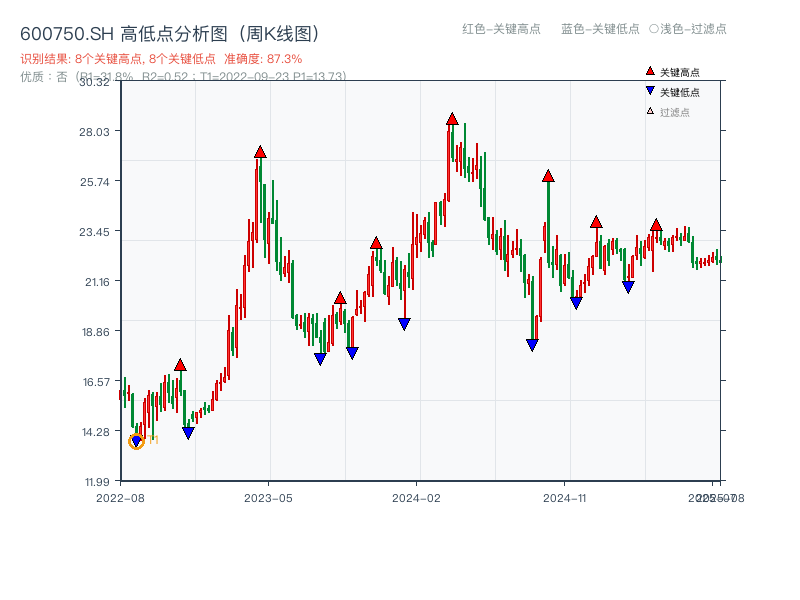
Task: Click the blue marker near the mid-2023 bottom
Action: click(x=320, y=357)
